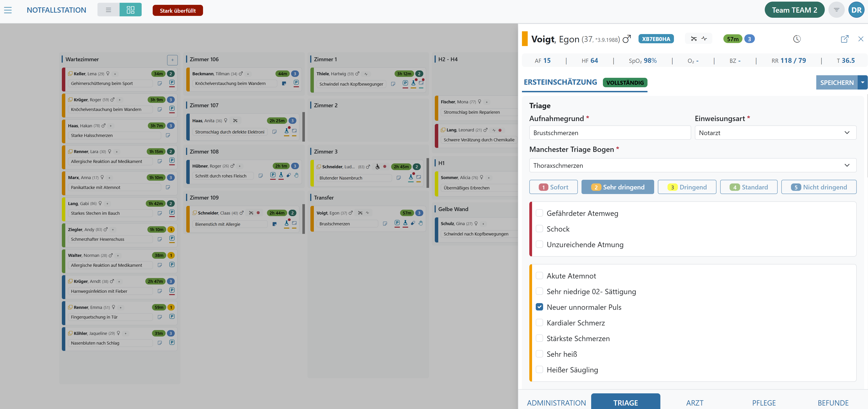This screenshot has height=409, width=868.
Task: Open the Einweisungsart Notarzt dropdown
Action: (x=775, y=133)
